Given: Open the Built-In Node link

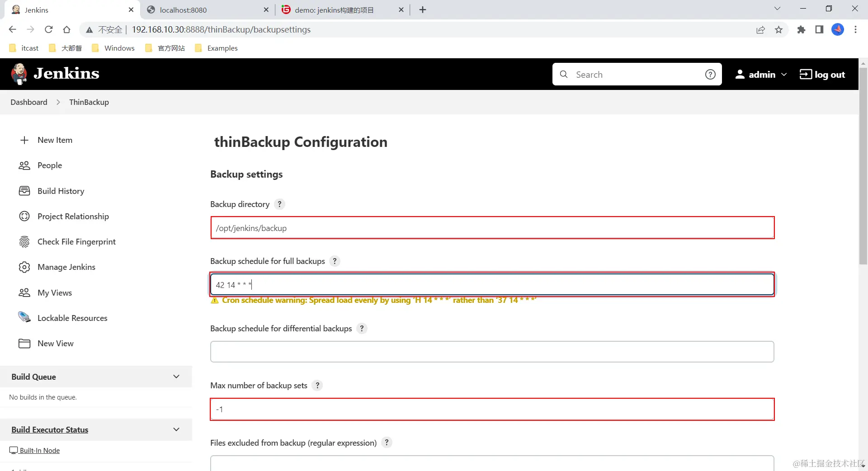Looking at the screenshot, I should click(35, 450).
